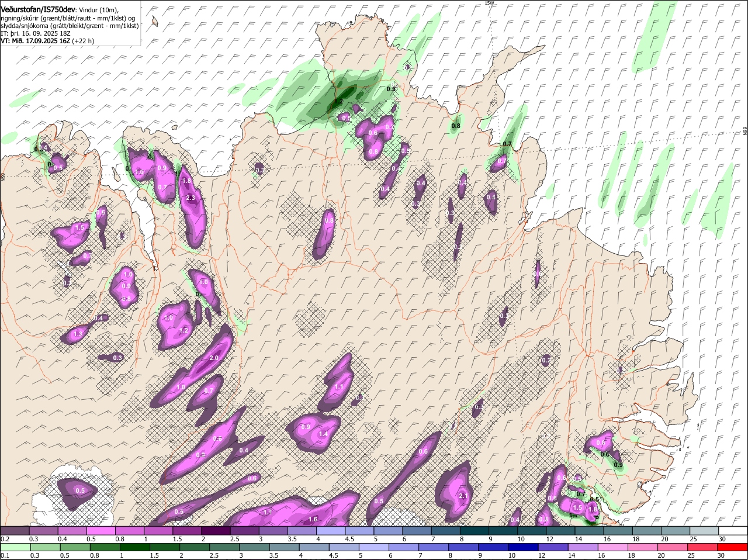This screenshot has height=560, width=748.
Task: Select the medium green 0.5–0.8 swatch, lower legend
Action: [x=76, y=547]
